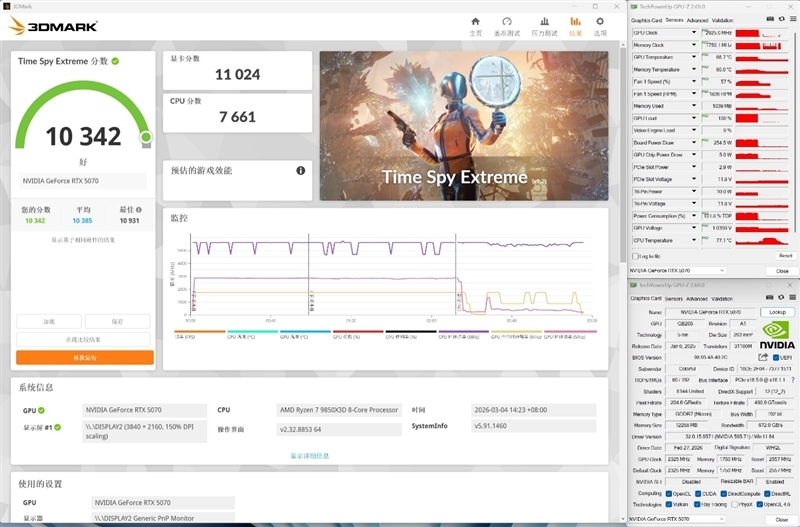This screenshot has width=800, height=527.
Task: Click the NVIDIA logo in GPU-Z
Action: pyautogui.click(x=777, y=335)
